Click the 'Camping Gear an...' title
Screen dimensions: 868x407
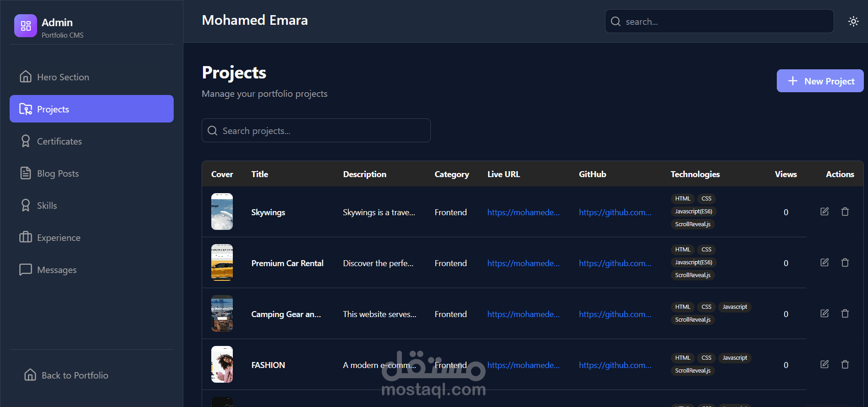tap(286, 314)
